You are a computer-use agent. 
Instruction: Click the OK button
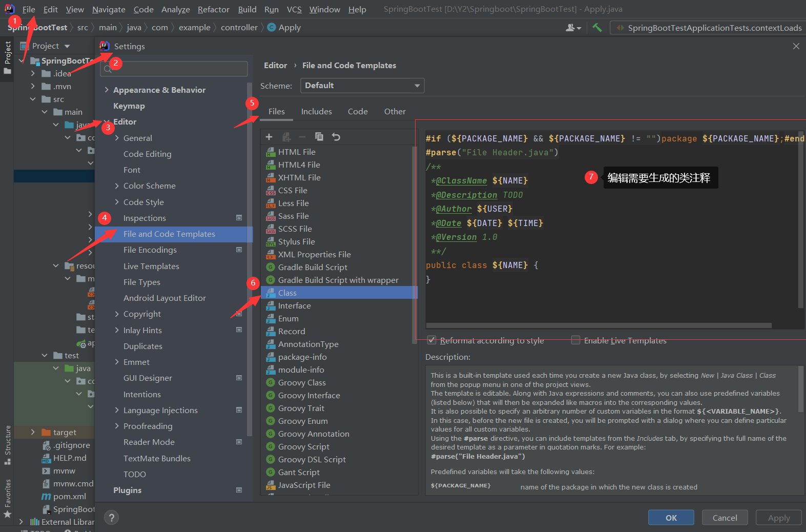pos(671,518)
